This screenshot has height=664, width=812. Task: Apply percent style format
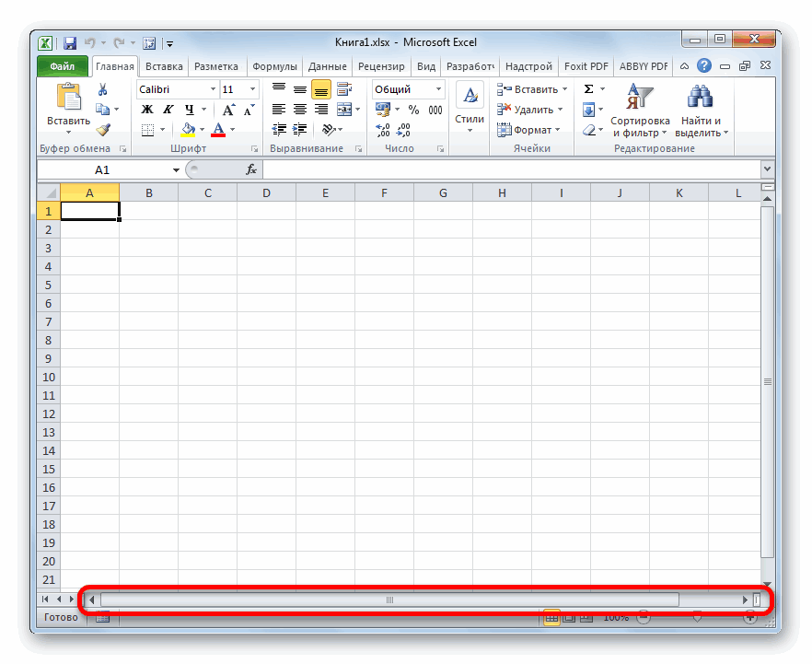point(413,110)
